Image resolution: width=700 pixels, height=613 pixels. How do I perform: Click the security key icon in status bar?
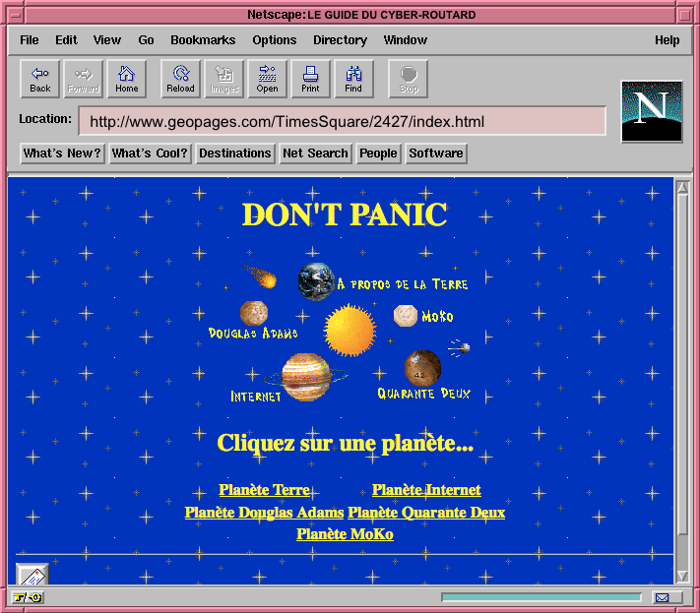27,597
